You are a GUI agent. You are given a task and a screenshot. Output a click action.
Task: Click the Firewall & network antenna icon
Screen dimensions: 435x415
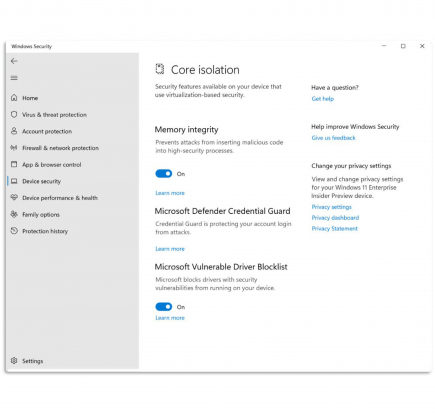[14, 148]
